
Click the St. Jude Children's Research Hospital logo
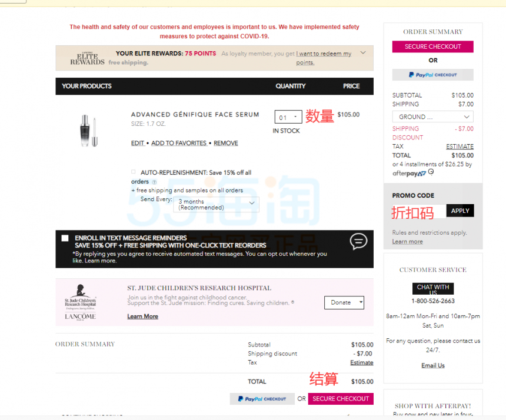point(81,302)
